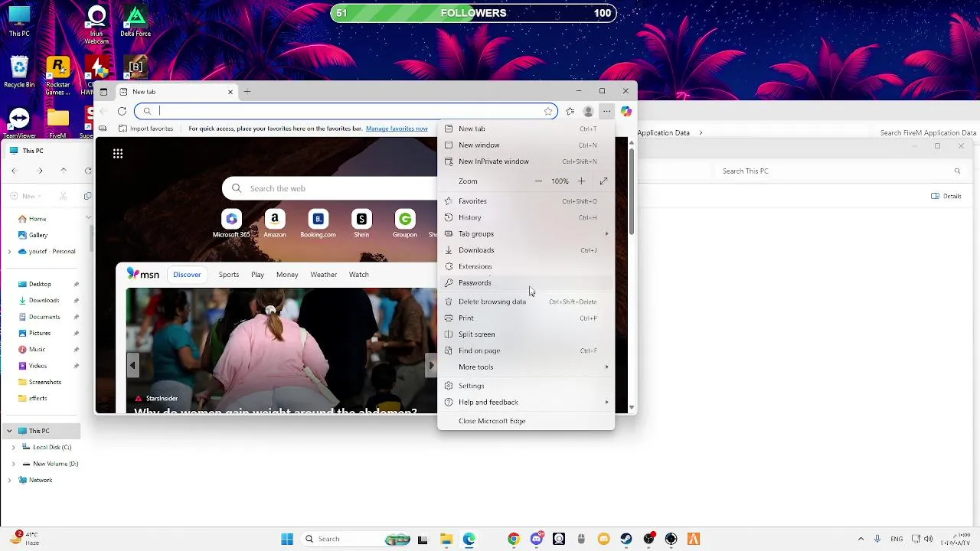Zoom out with the minus button

pyautogui.click(x=538, y=181)
